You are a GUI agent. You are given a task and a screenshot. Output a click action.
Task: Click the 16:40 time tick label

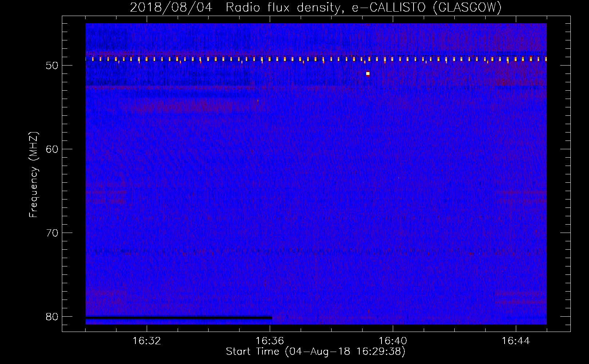393,341
